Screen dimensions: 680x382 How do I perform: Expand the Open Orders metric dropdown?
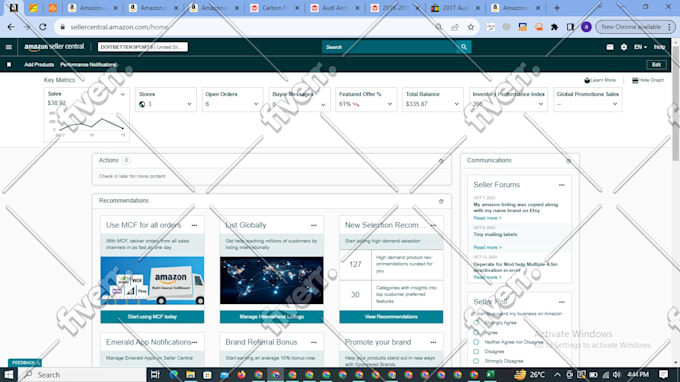click(256, 104)
